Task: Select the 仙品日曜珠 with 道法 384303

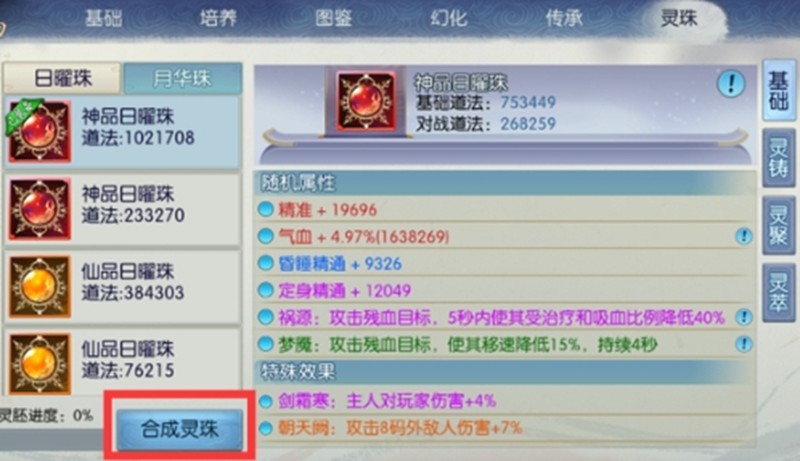Action: point(122,287)
